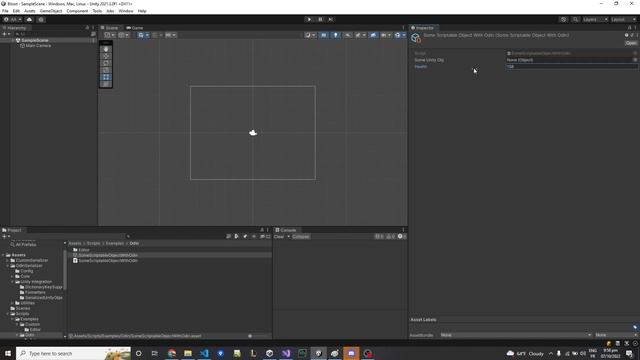Click the Project search by type icon
The width and height of the screenshot is (640, 360).
click(236, 236)
